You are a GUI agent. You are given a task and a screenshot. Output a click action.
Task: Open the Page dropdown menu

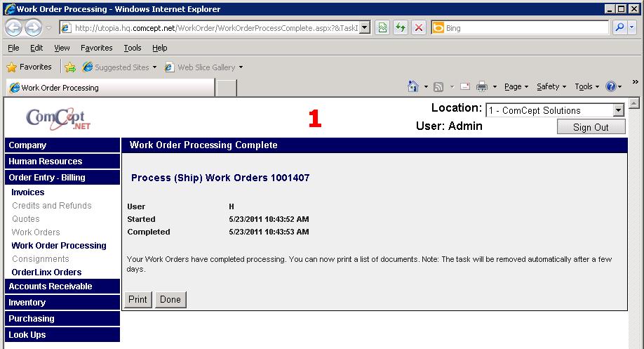coord(516,86)
